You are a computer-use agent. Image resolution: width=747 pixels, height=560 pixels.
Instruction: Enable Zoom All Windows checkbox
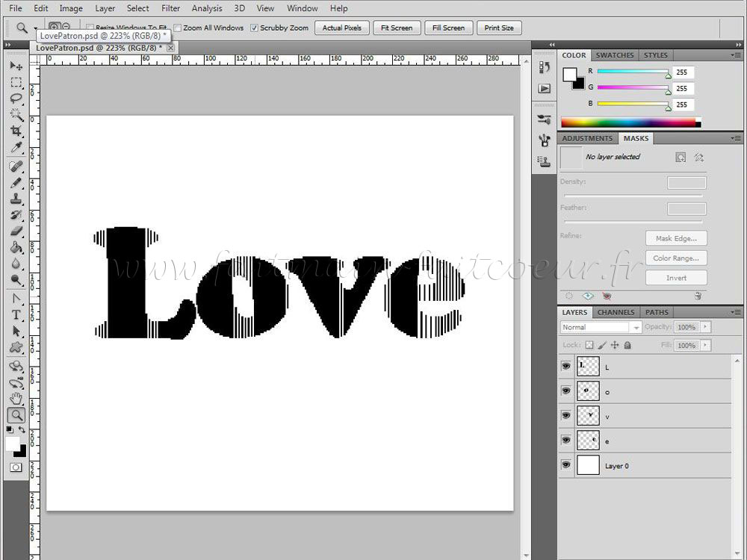[178, 28]
